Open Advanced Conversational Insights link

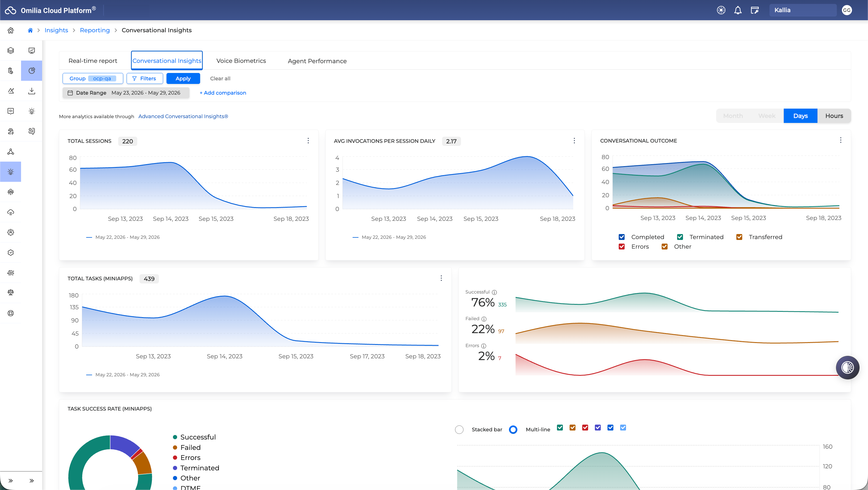click(183, 116)
